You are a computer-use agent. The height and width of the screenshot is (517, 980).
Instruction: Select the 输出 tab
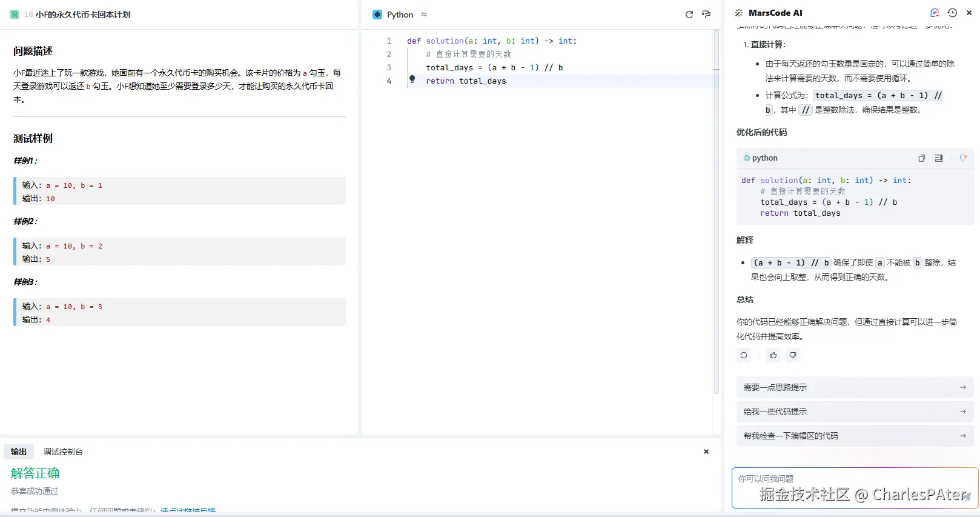click(19, 452)
